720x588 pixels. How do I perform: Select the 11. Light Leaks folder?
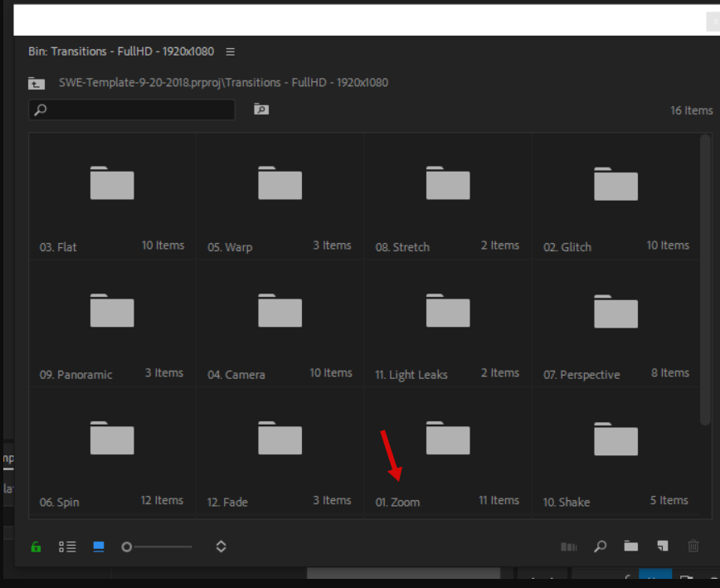[448, 312]
